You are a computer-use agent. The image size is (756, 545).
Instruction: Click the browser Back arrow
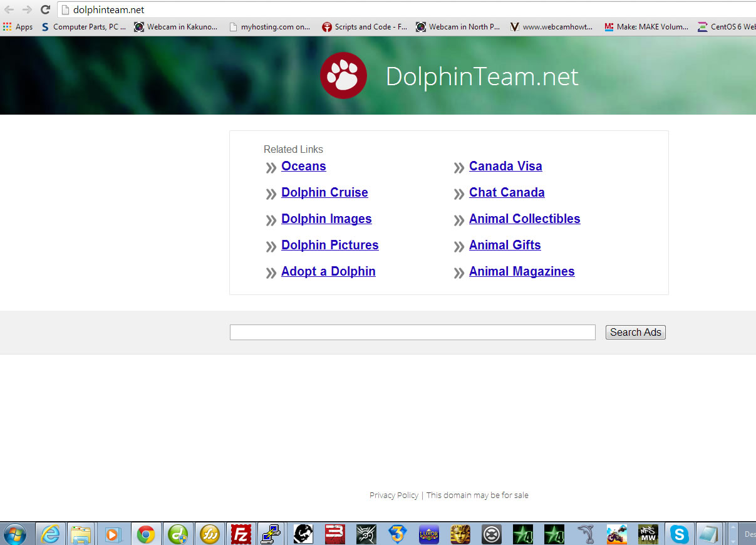9,10
